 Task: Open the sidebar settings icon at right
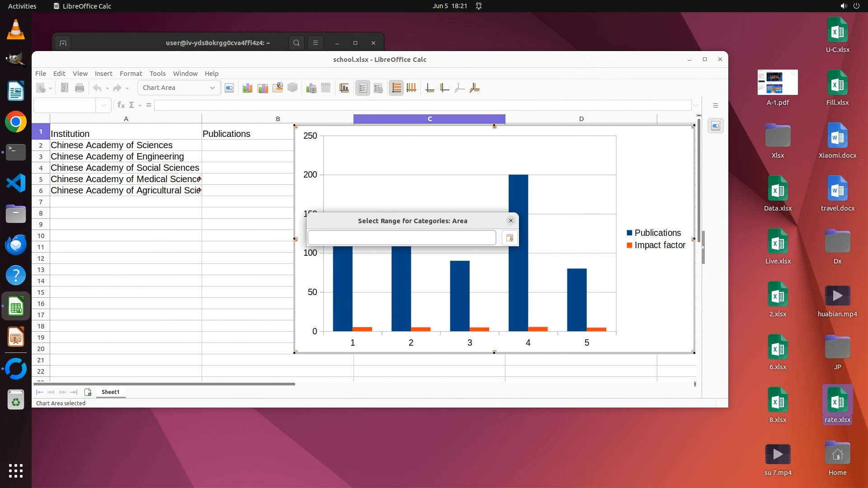[716, 106]
